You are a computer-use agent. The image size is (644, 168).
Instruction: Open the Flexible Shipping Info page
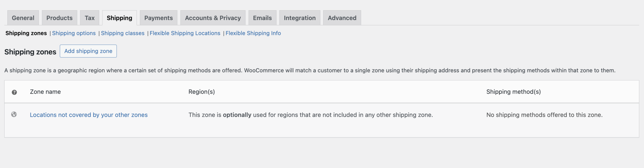click(x=253, y=33)
